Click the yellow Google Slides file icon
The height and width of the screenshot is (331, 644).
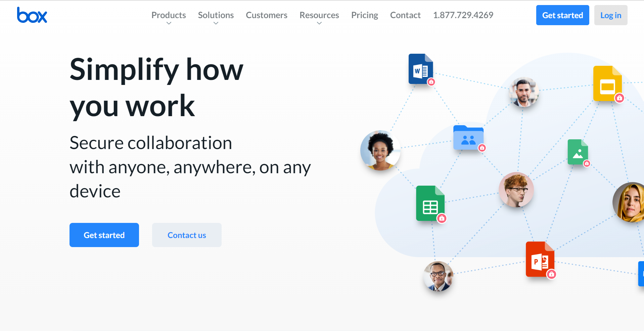(607, 84)
